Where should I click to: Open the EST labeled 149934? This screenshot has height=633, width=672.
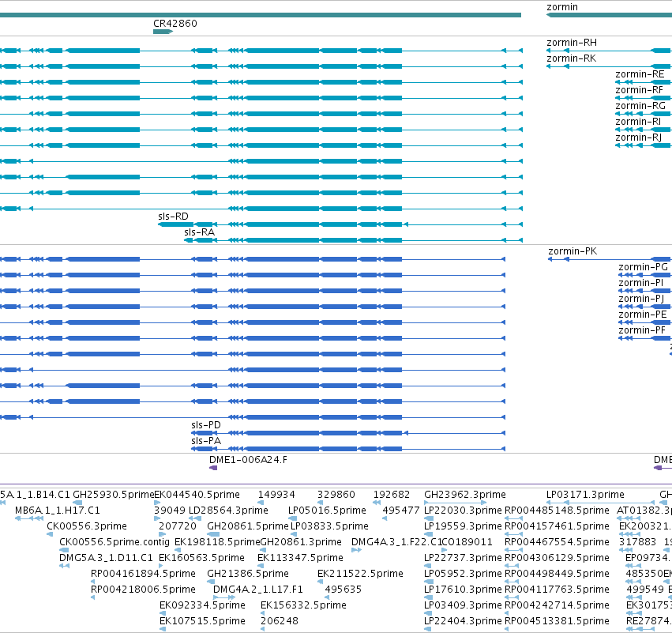coord(276,495)
